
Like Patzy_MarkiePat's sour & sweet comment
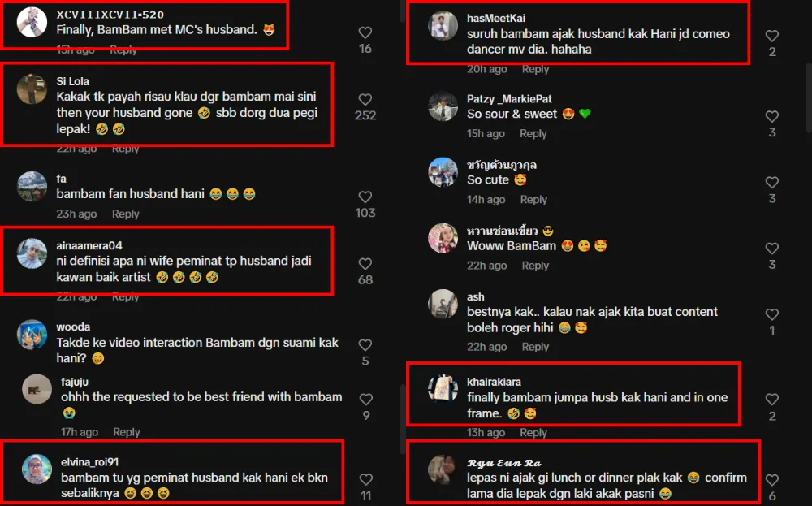click(x=771, y=116)
